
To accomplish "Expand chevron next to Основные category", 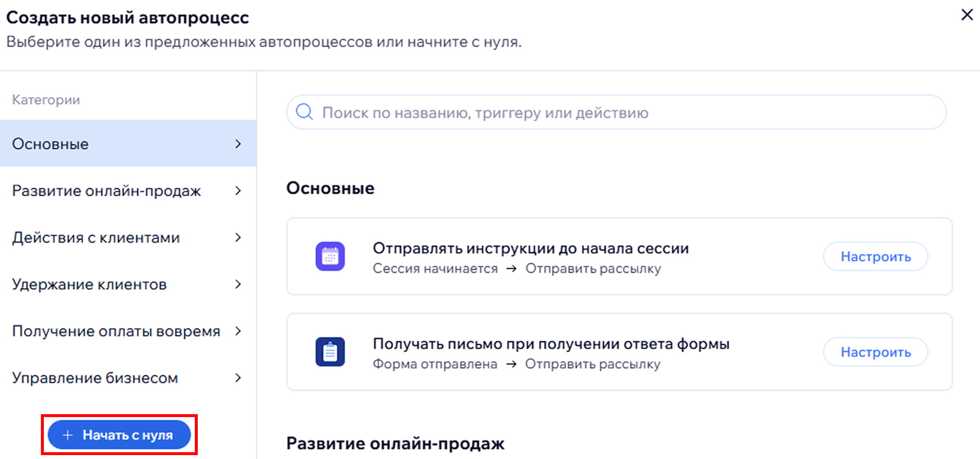I will point(238,144).
